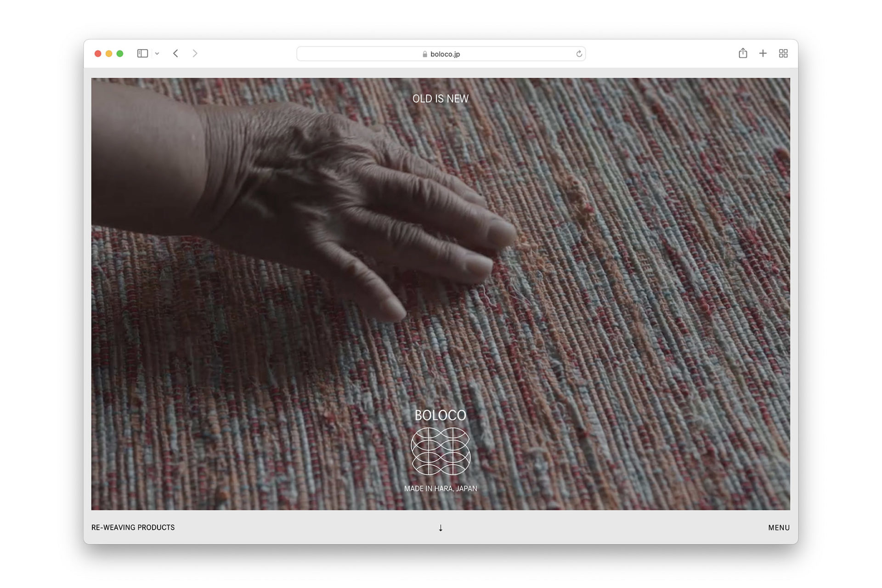Expand the sidebar options chevron
Image resolution: width=882 pixels, height=588 pixels.
[x=157, y=54]
